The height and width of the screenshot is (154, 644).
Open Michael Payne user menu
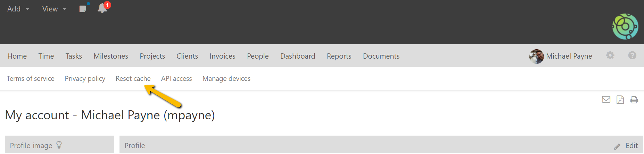pos(569,56)
